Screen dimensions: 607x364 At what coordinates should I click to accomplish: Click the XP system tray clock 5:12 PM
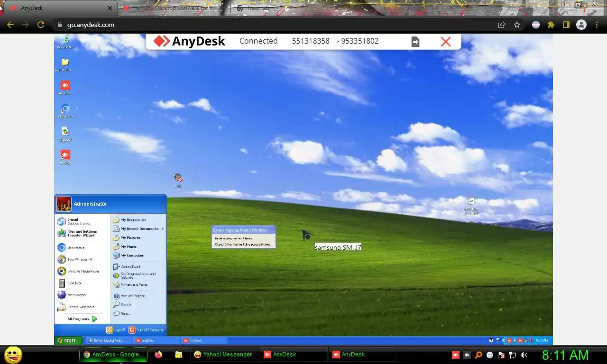[x=542, y=340]
